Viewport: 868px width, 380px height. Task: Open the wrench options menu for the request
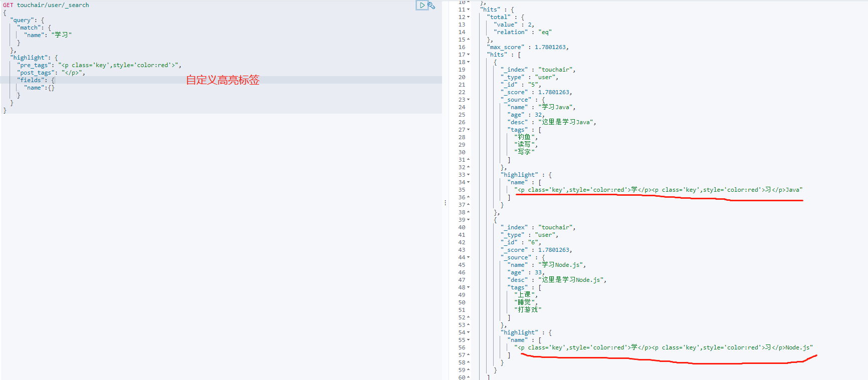tap(431, 6)
